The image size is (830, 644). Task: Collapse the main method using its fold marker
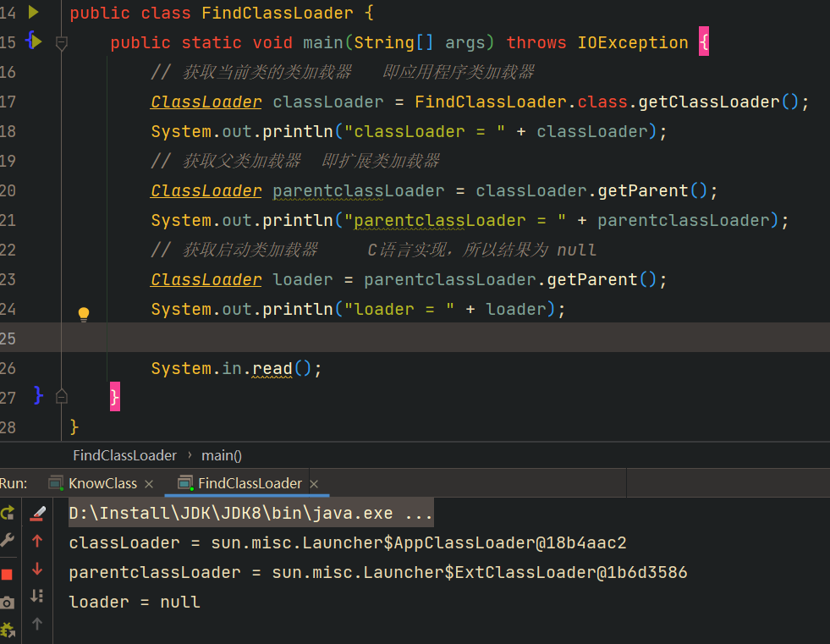pyautogui.click(x=62, y=43)
